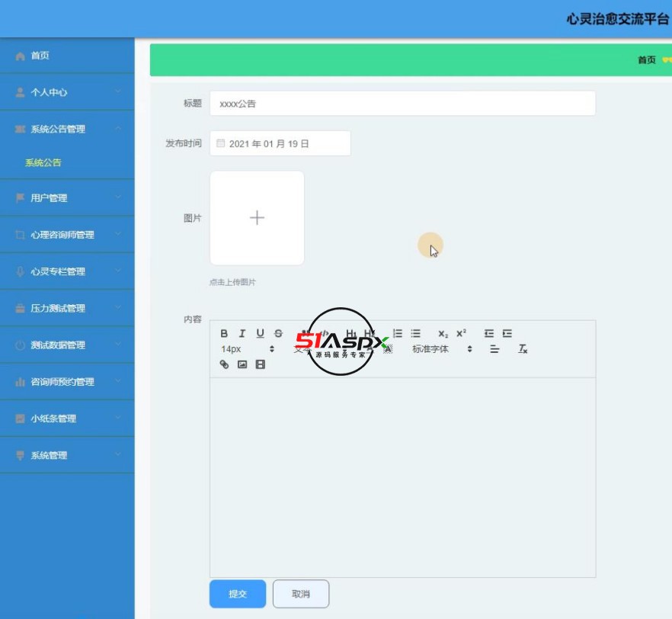Collapse the 系统公告管理 menu chevron
672x619 pixels.
click(118, 128)
